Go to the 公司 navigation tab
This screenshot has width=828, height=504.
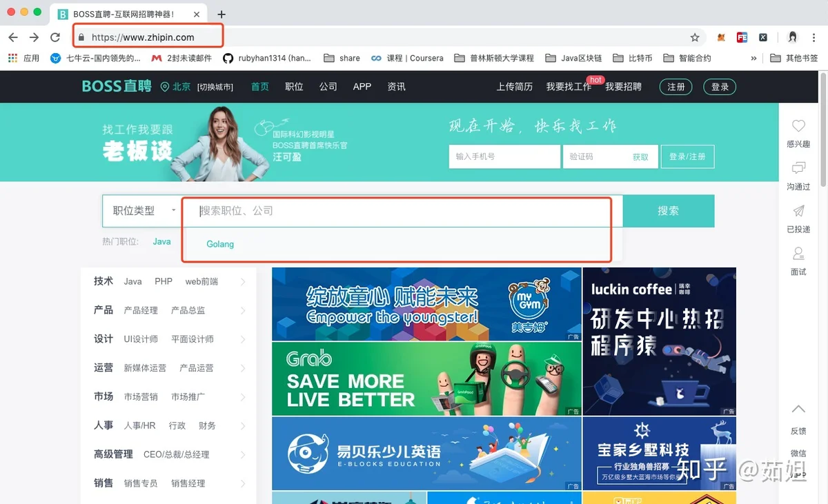tap(328, 87)
